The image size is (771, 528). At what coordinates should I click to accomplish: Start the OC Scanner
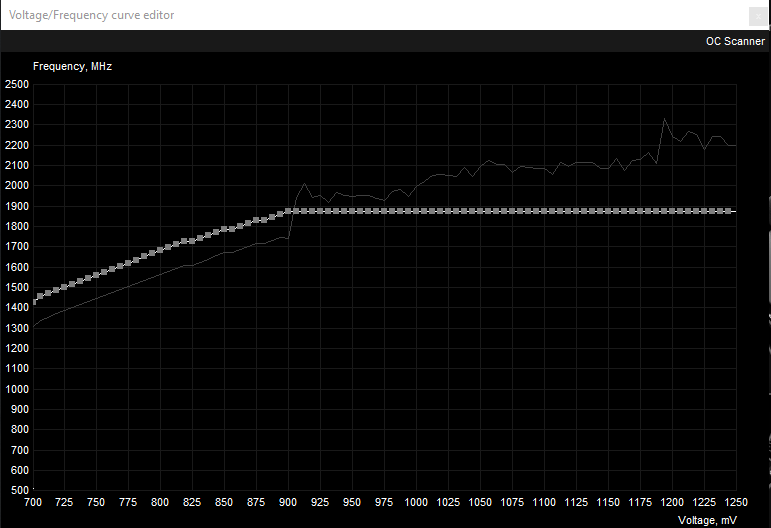coord(735,41)
